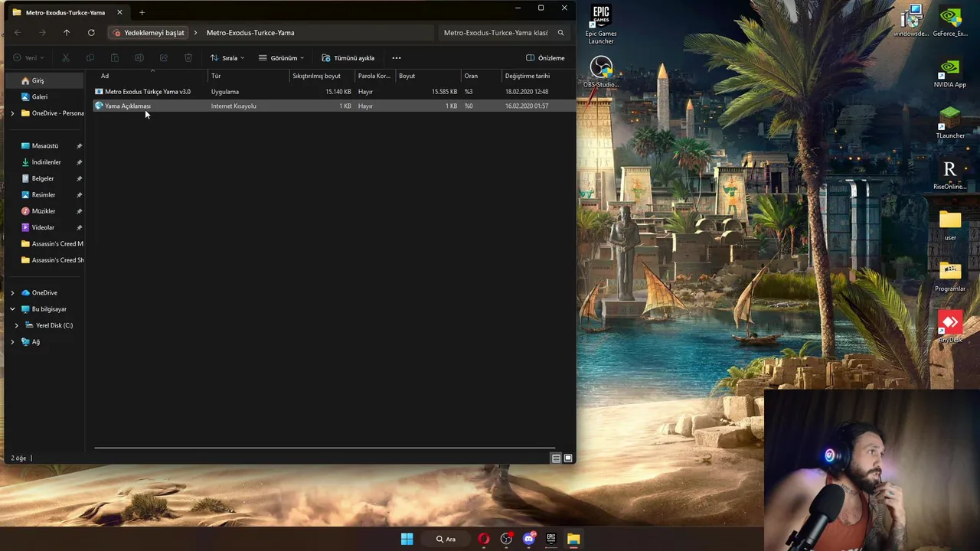Click 18.02.2020 12:48 date cell
This screenshot has height=551, width=980.
pyautogui.click(x=527, y=92)
